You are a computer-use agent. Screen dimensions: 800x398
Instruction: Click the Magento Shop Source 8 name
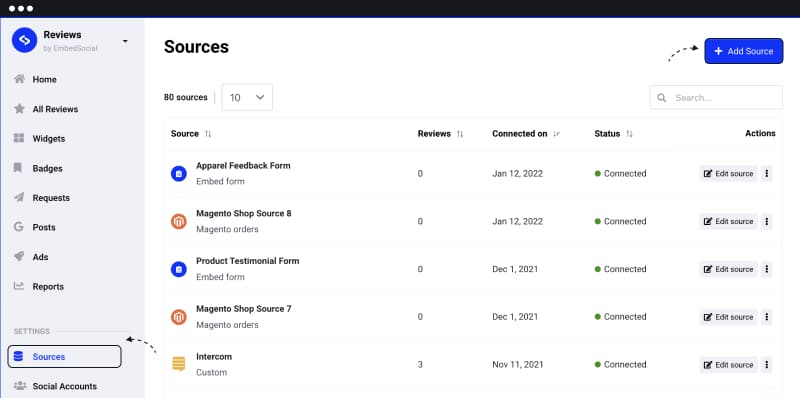(244, 213)
